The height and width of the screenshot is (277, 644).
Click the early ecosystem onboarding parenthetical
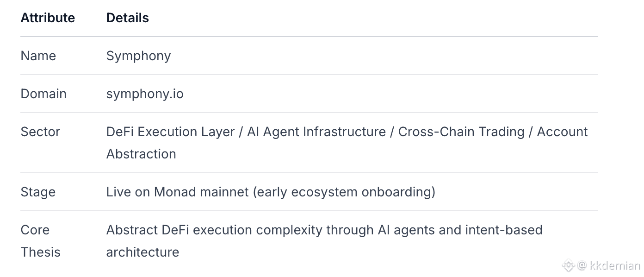(x=344, y=192)
